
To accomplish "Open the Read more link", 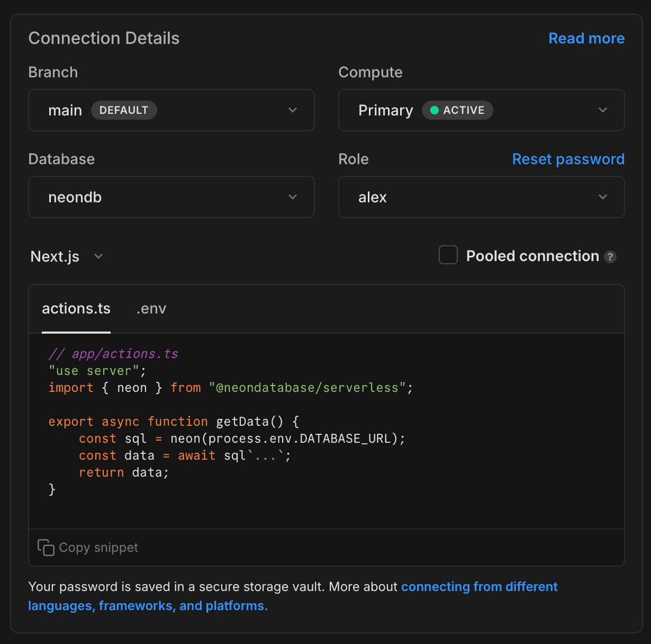I will tap(586, 38).
